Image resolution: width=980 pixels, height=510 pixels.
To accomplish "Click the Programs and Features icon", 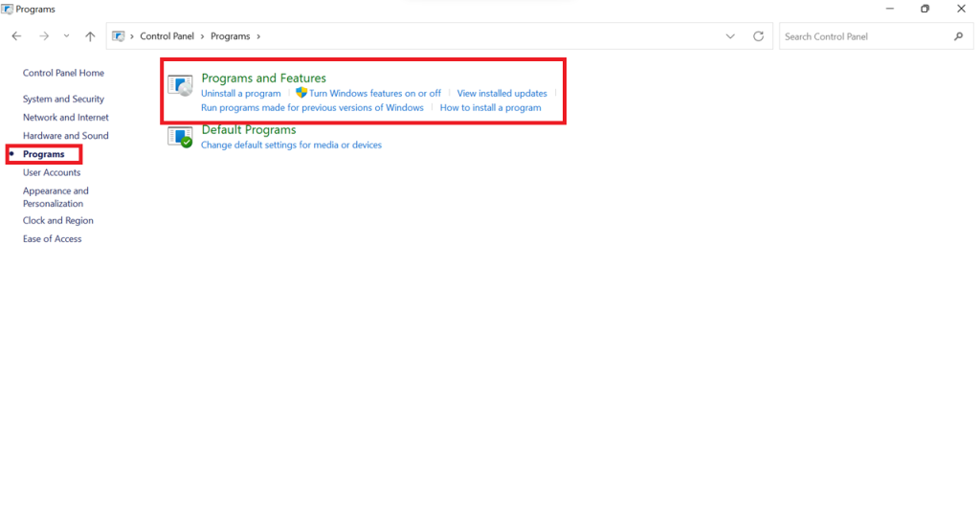I will pos(180,85).
